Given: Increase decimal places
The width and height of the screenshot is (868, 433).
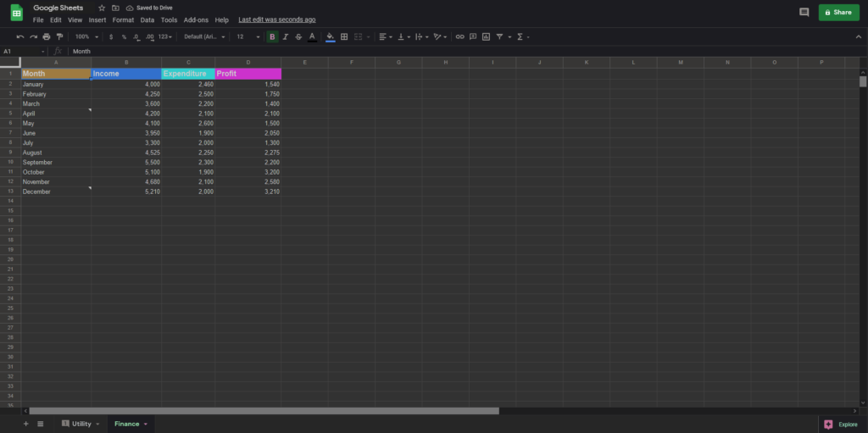Looking at the screenshot, I should (149, 36).
